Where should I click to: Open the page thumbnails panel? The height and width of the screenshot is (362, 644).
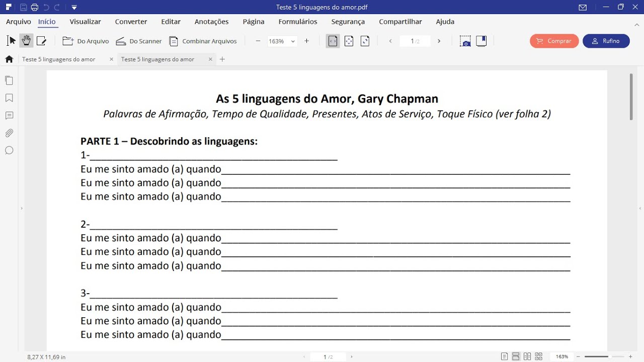pos(9,80)
